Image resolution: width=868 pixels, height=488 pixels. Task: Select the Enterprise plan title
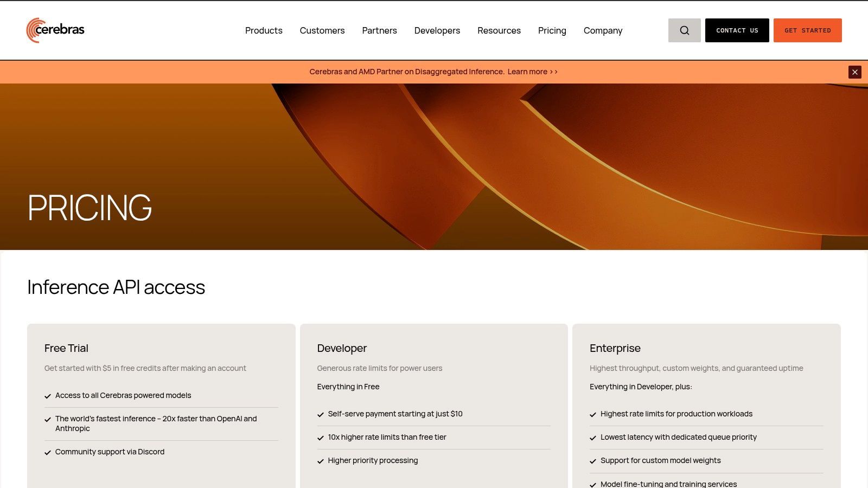tap(615, 348)
